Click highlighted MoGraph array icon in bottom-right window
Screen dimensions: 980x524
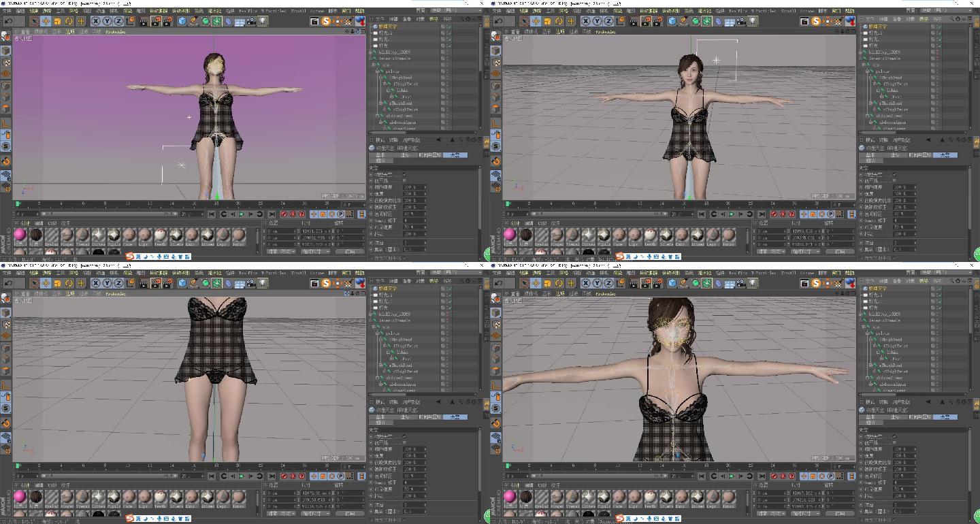click(x=707, y=283)
